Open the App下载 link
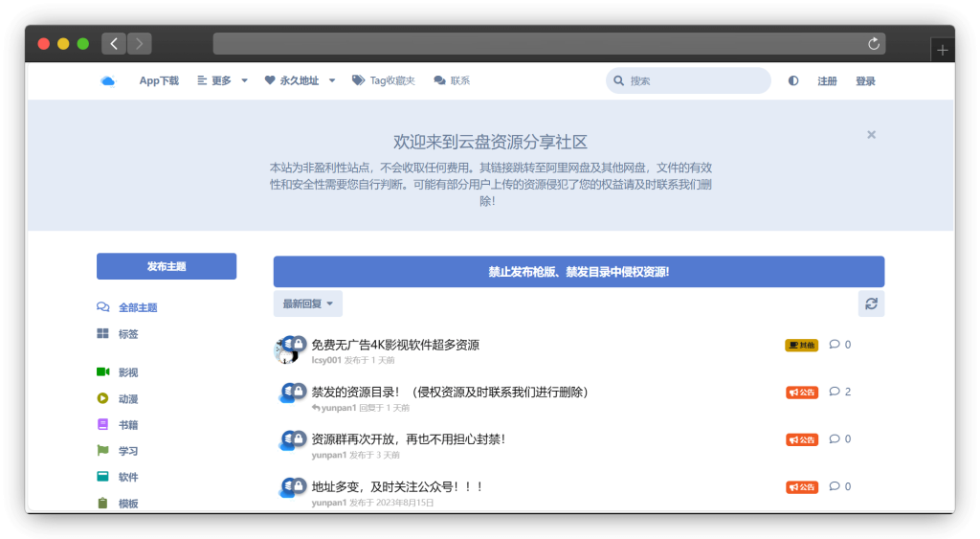This screenshot has width=980, height=539. point(159,80)
